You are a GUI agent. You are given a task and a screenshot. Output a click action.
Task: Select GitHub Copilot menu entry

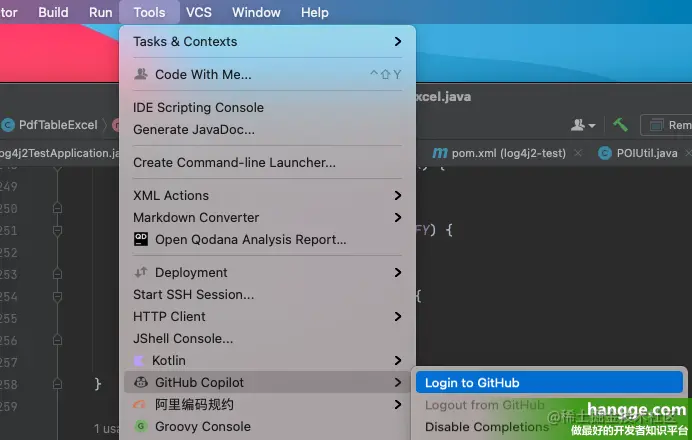pyautogui.click(x=267, y=383)
